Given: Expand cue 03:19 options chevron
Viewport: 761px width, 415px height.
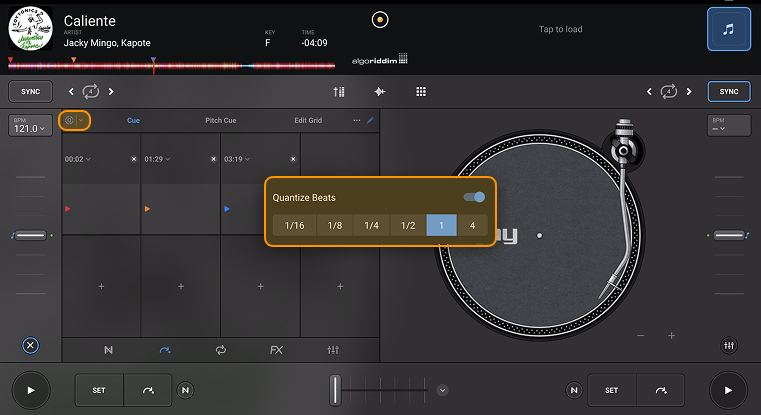Looking at the screenshot, I should pyautogui.click(x=248, y=159).
